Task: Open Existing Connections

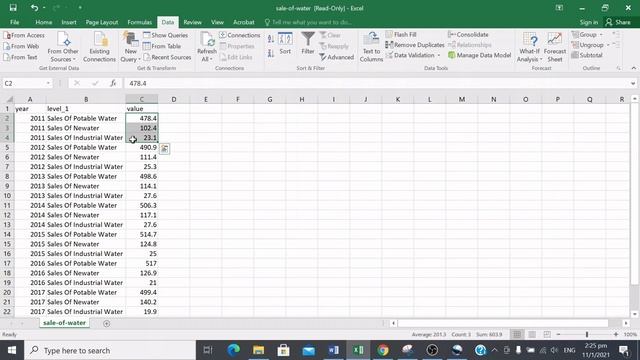Action: coord(99,47)
